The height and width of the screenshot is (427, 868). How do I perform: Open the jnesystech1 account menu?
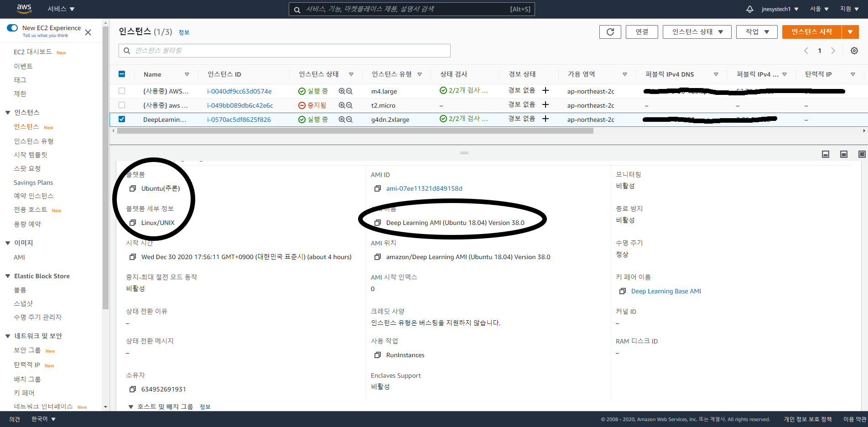780,9
